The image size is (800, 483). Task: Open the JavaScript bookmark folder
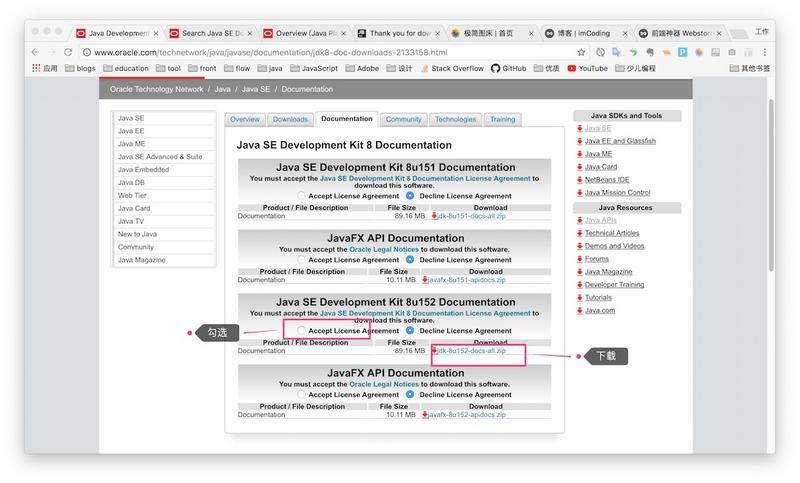[x=314, y=68]
